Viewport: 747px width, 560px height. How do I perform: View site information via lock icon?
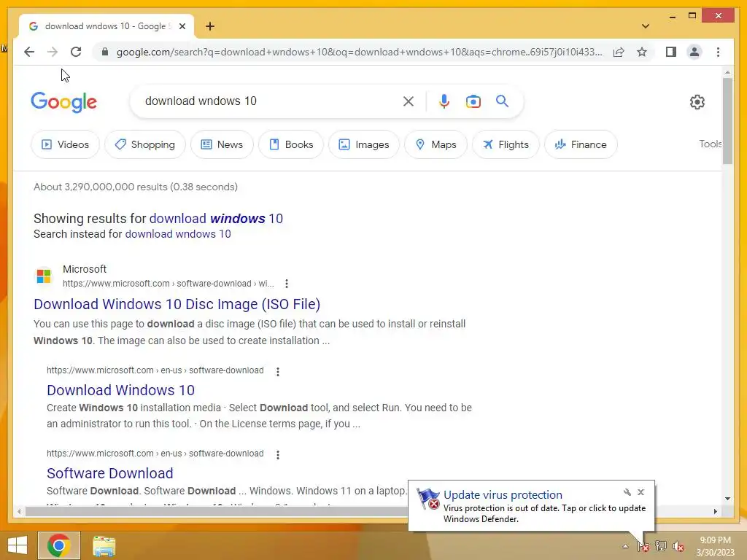[x=105, y=52]
